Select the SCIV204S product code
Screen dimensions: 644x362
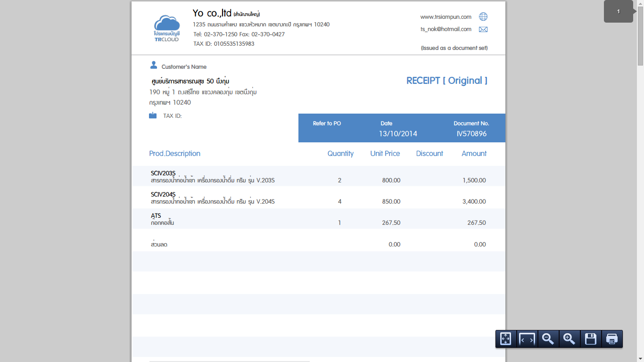[x=163, y=194]
